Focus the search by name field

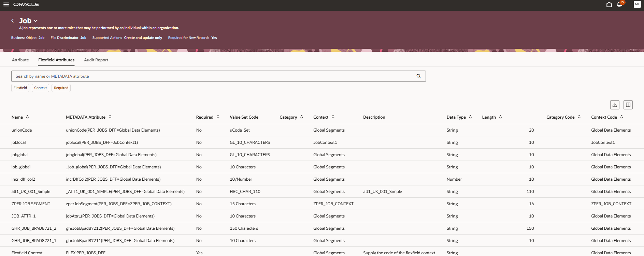218,76
